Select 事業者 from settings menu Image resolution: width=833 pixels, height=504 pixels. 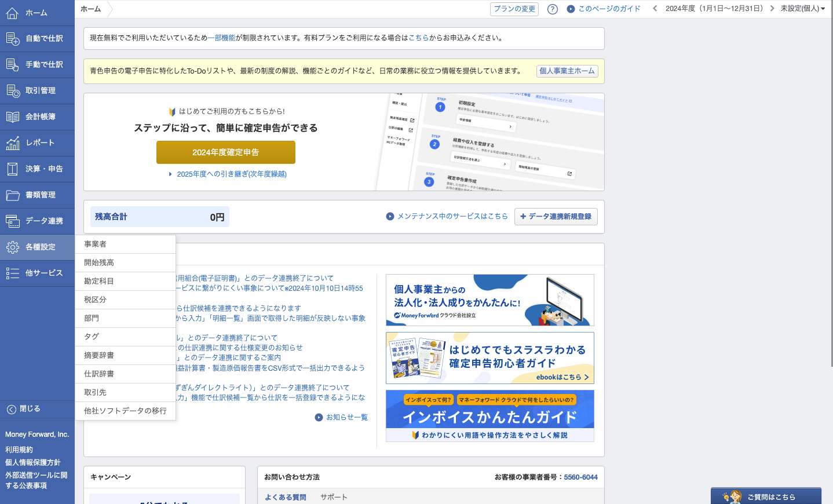tap(125, 244)
